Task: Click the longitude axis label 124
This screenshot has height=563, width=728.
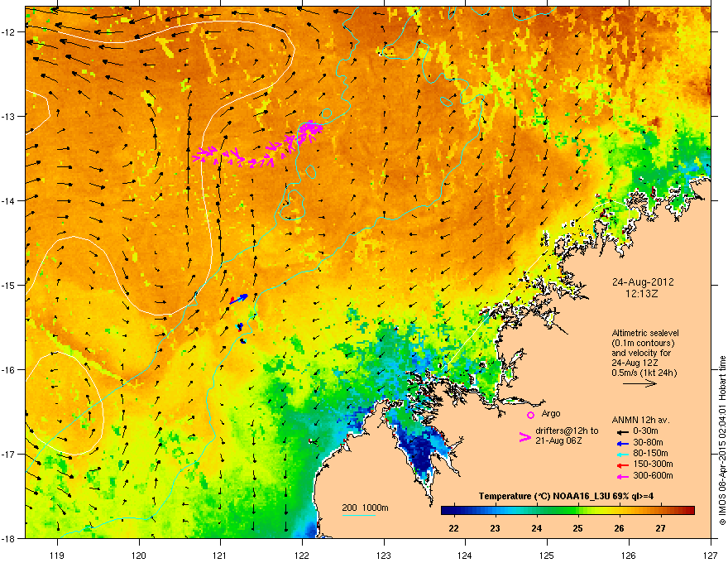Action: tap(465, 555)
